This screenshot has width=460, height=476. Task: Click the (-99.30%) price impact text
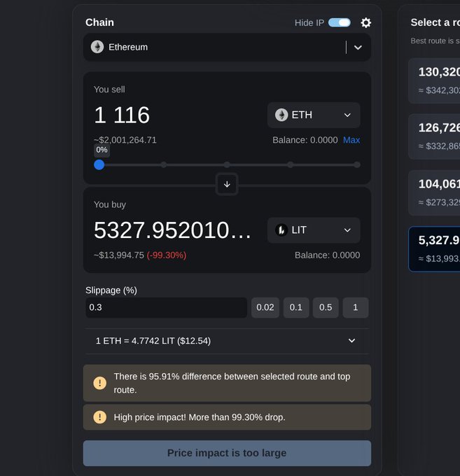pyautogui.click(x=167, y=255)
